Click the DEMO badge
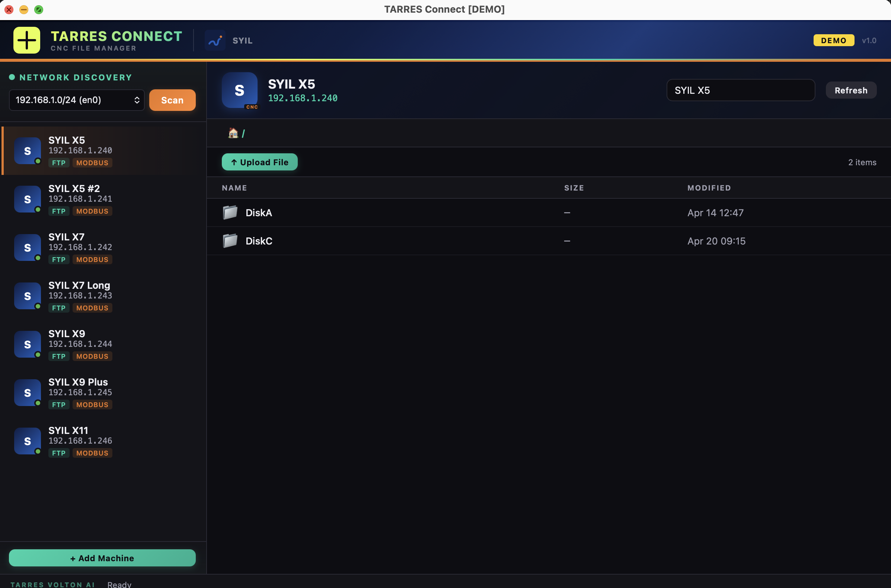 pos(833,40)
